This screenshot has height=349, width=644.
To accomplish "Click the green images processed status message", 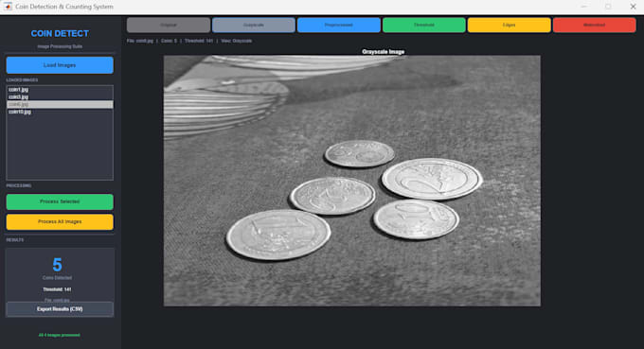I will click(x=59, y=335).
